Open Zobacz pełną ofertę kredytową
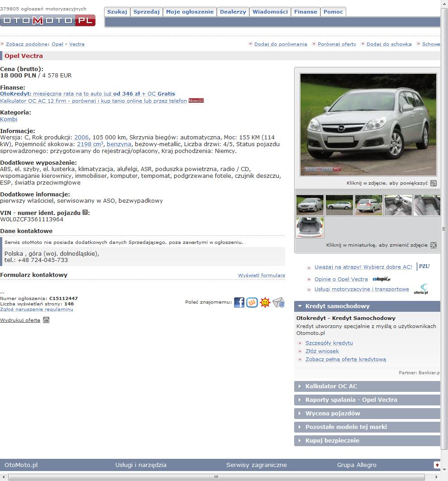The width and height of the screenshot is (448, 481). (x=346, y=360)
